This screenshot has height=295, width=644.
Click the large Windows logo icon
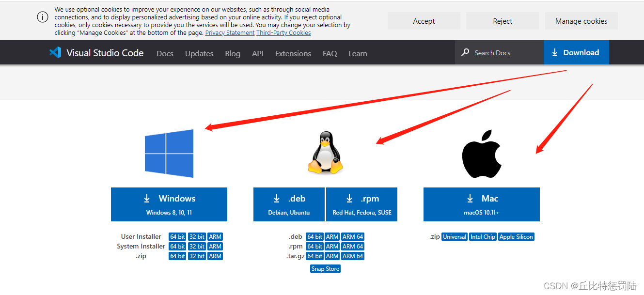pos(169,153)
